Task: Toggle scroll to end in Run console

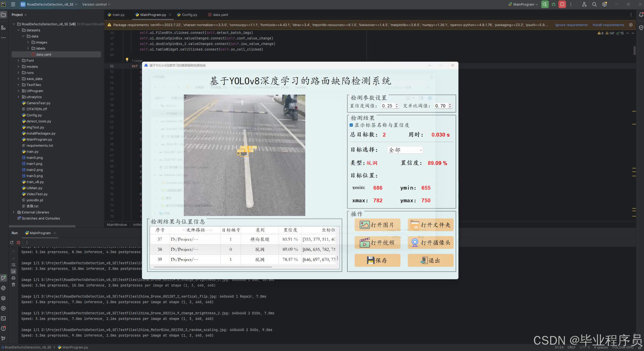Action: (13, 271)
